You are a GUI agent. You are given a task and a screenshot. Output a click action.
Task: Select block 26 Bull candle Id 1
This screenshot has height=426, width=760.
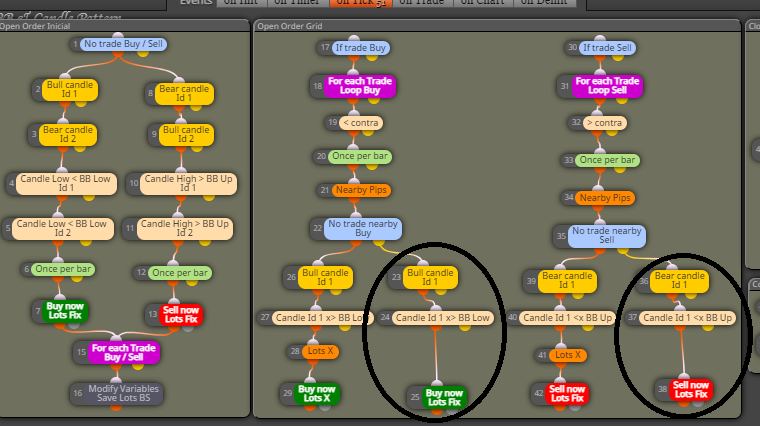325,277
